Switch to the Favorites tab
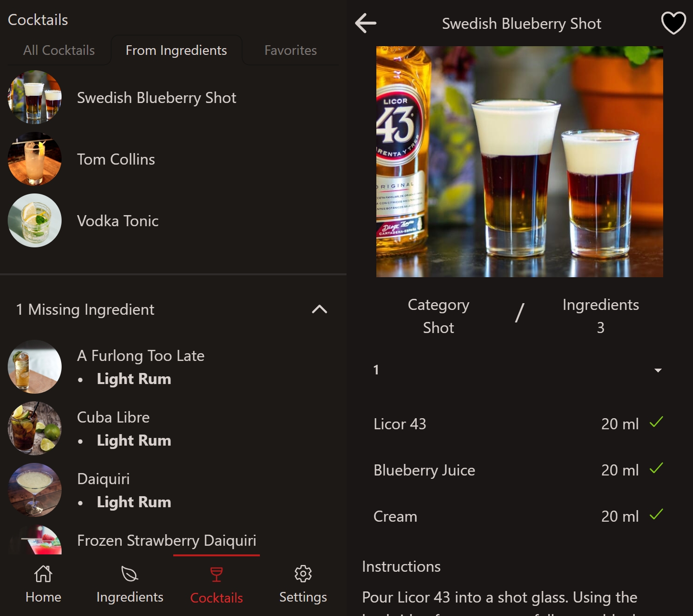Viewport: 693px width, 616px height. pos(291,51)
